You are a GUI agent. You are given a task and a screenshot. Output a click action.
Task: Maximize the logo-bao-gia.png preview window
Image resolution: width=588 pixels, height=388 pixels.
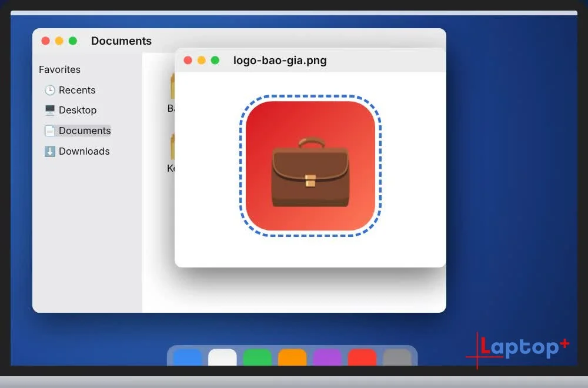[215, 61]
